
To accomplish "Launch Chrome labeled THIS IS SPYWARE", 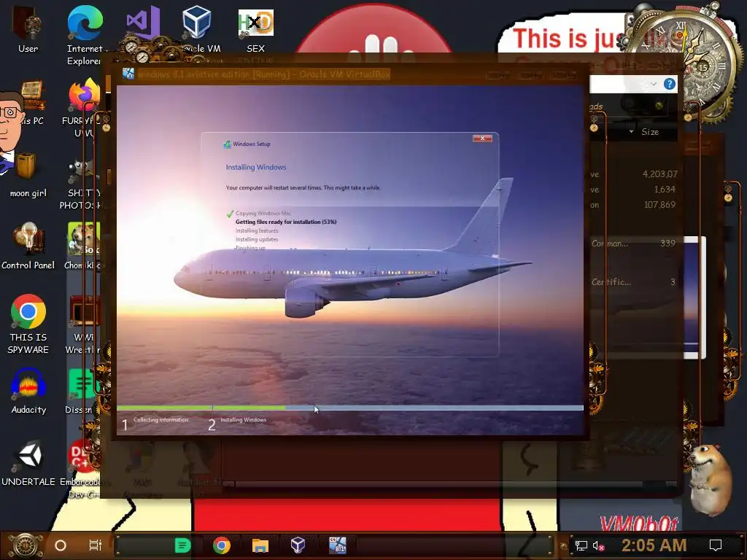I will point(28,324).
